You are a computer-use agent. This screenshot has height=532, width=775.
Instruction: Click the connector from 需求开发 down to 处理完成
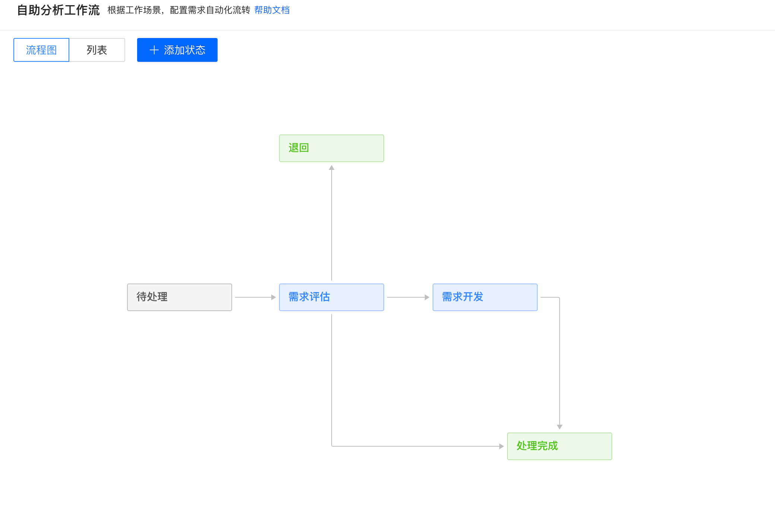[560, 361]
